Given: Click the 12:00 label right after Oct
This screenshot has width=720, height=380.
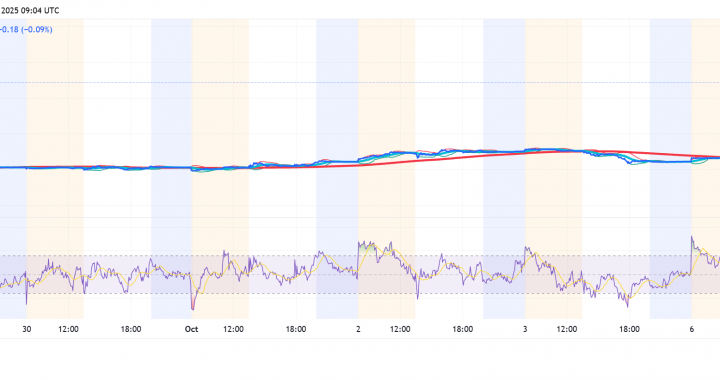Looking at the screenshot, I should click(x=233, y=329).
